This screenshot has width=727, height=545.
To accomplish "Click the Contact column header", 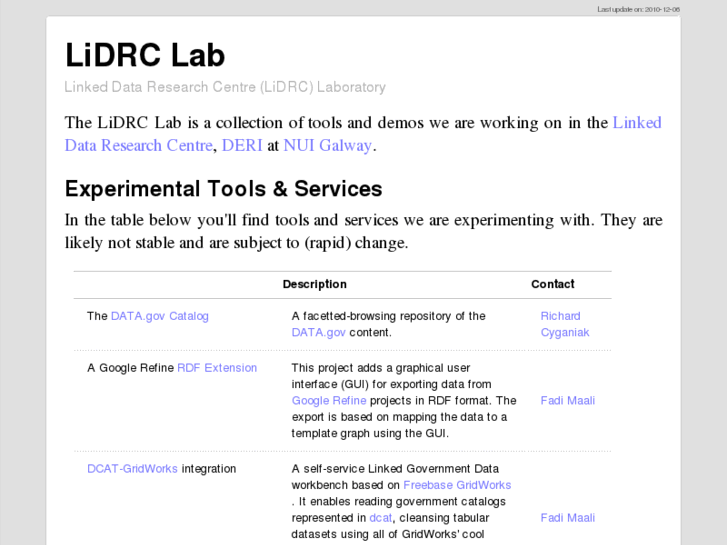I will [553, 284].
